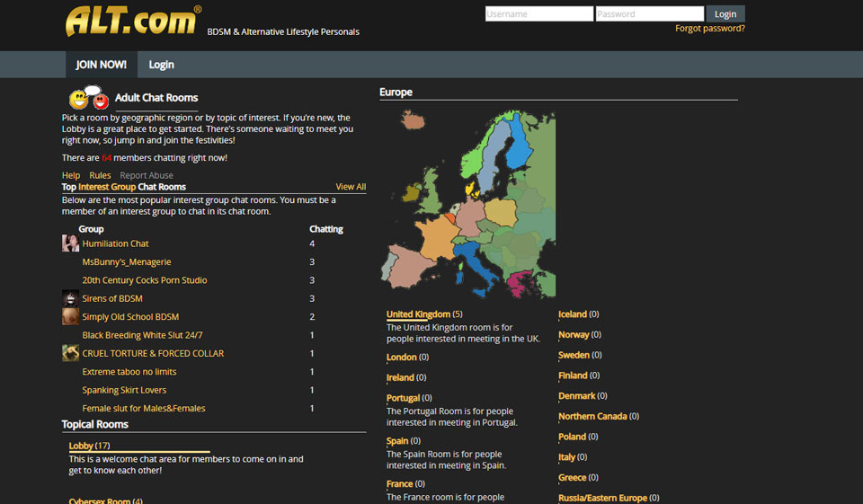Click the Username input field
Screen dimensions: 863x504
click(x=538, y=14)
